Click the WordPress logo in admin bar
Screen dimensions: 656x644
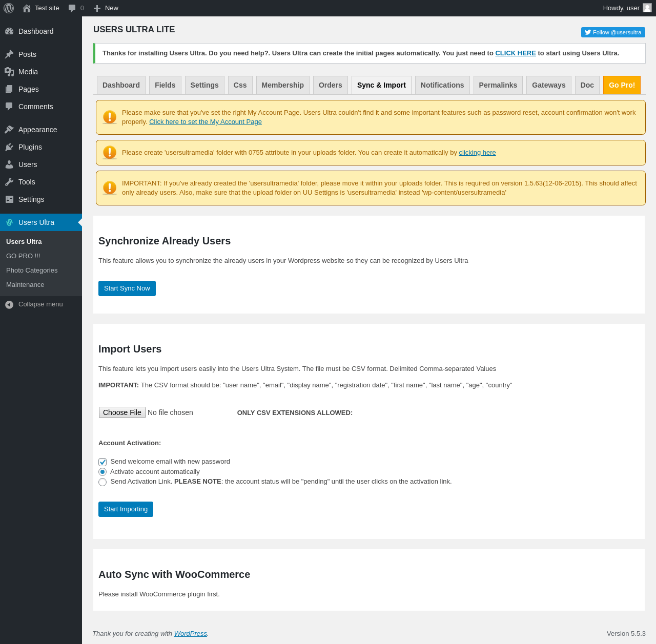[x=9, y=8]
